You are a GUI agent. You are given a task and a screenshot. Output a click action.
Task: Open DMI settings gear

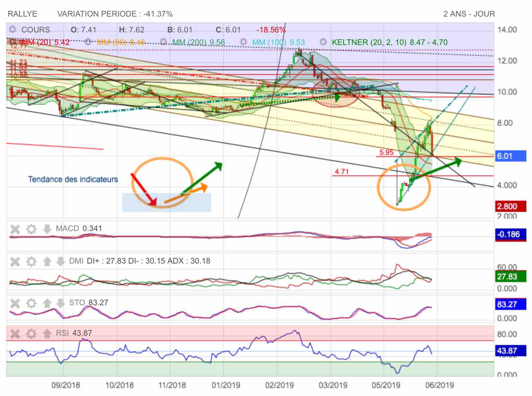pos(31,262)
